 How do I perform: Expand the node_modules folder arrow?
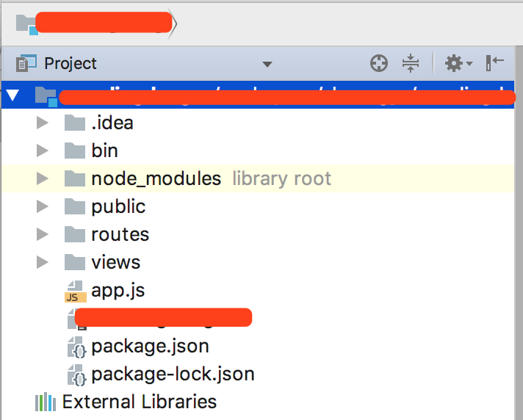(x=42, y=178)
